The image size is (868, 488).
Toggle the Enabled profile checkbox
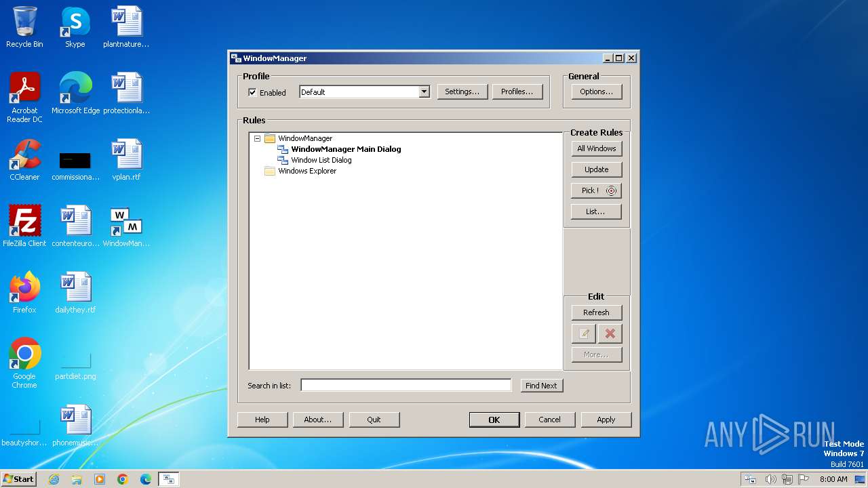point(252,92)
